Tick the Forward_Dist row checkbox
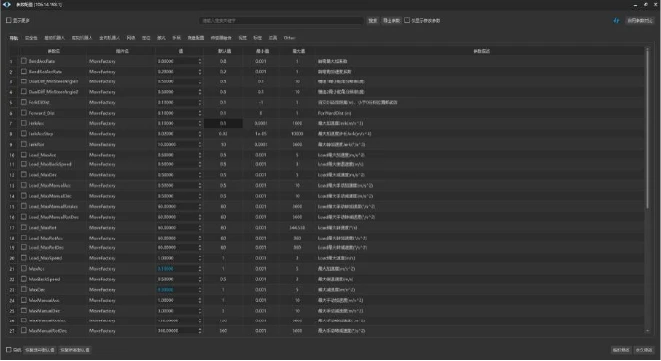The image size is (661, 361). pos(24,113)
